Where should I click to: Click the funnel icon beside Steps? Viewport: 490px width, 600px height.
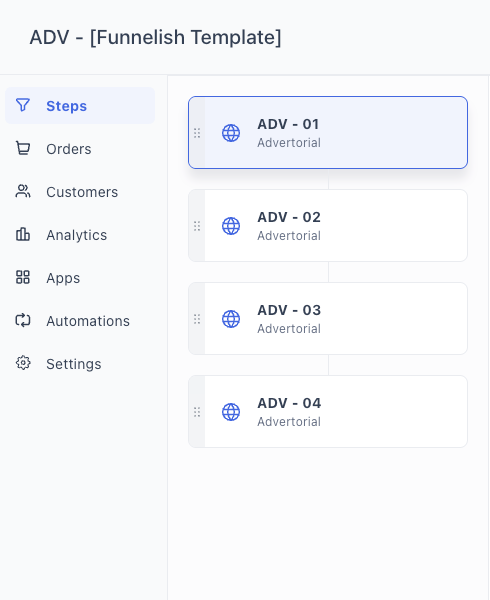tap(23, 105)
